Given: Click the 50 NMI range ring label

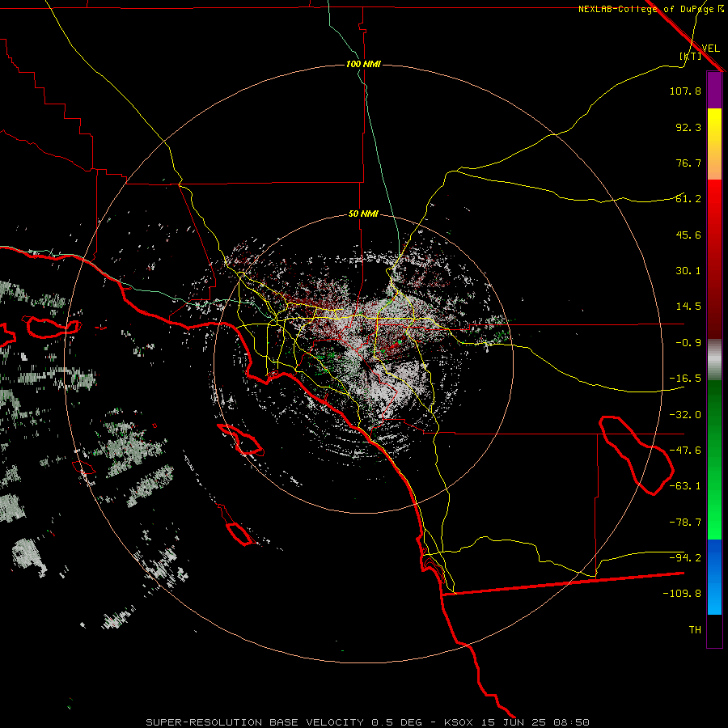Looking at the screenshot, I should [x=363, y=214].
